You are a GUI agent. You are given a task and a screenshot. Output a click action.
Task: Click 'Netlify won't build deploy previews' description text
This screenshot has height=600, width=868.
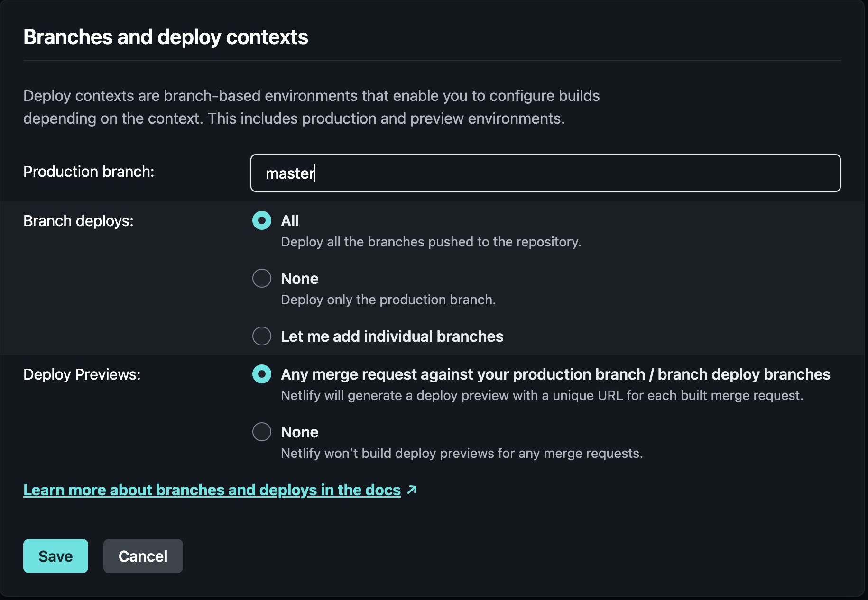(462, 453)
